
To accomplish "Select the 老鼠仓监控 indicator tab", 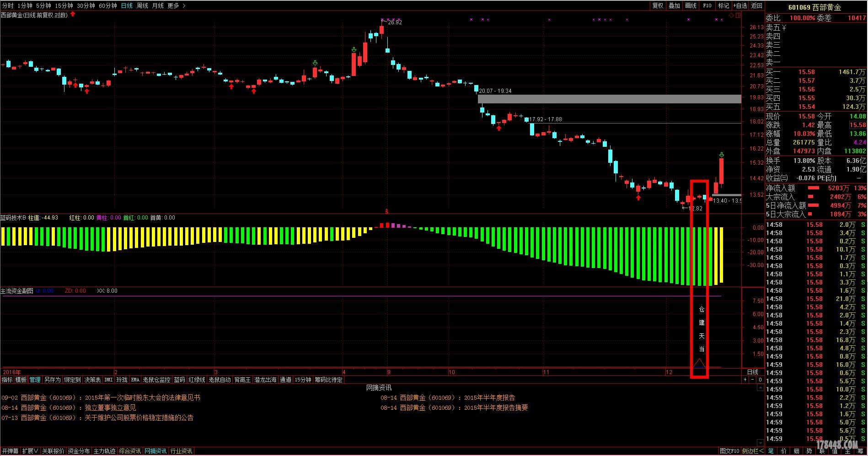I will 156,380.
